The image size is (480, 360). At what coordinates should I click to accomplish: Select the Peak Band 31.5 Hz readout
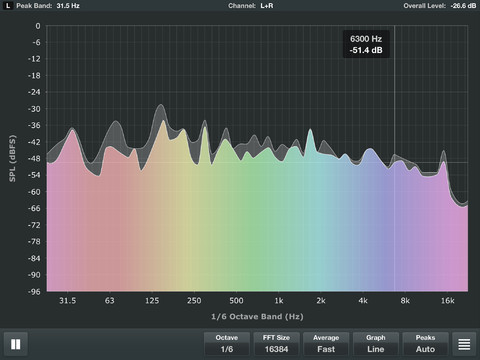(48, 6)
